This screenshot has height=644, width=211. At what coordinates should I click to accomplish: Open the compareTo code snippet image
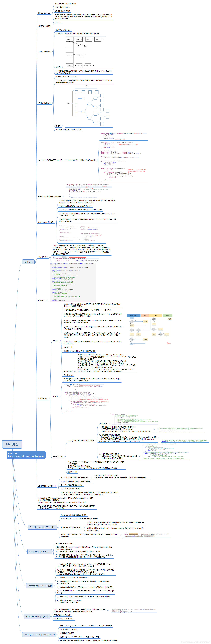tap(146, 535)
